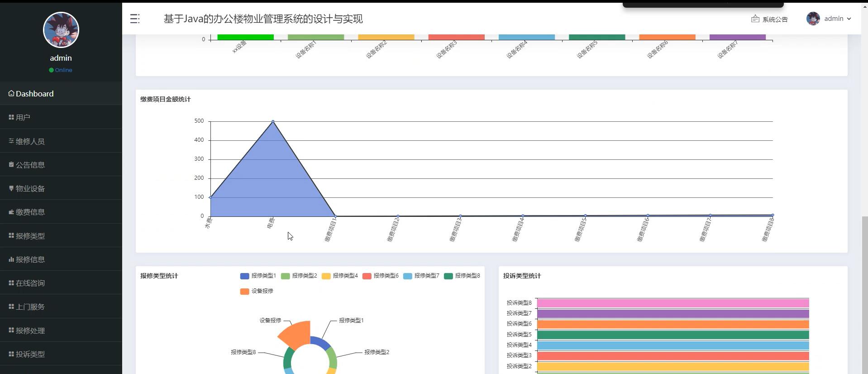Screen dimensions: 868x374
Task: Click the grid icon beside 用户
Action: tap(11, 117)
